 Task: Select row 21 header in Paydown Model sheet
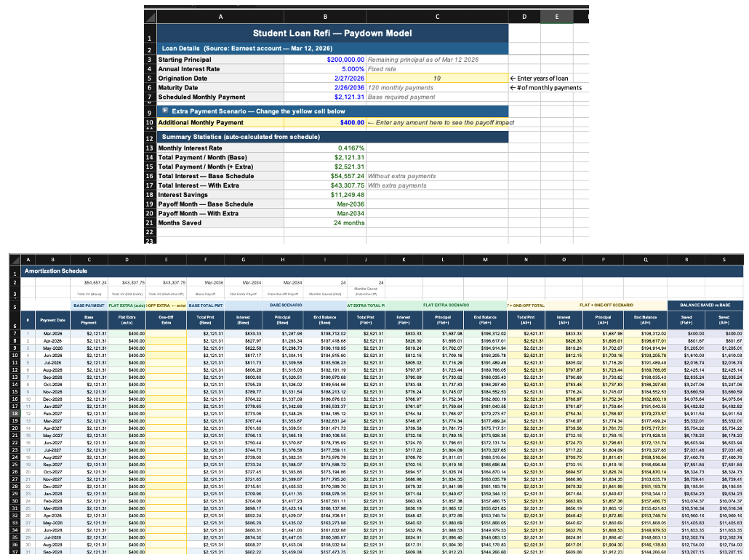pos(150,223)
